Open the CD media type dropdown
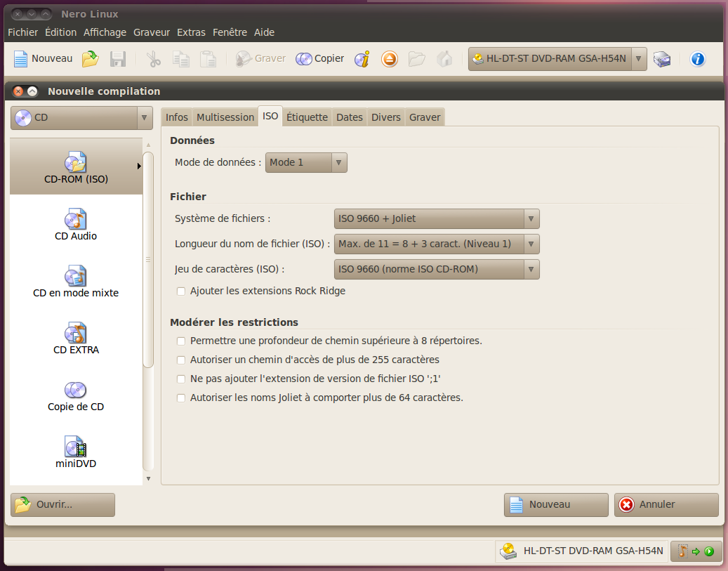This screenshot has height=571, width=728. (81, 117)
